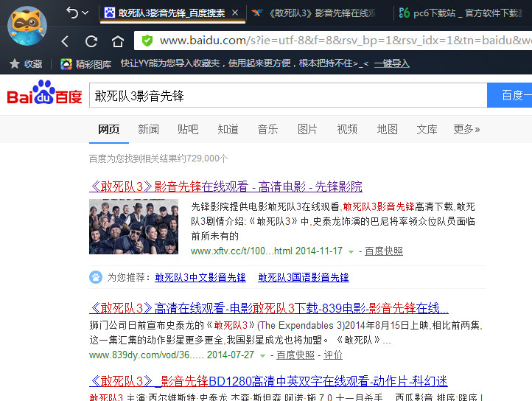Viewport: 532px width, 401px height.
Task: Click the 一键导入 import link
Action: pyautogui.click(x=391, y=64)
